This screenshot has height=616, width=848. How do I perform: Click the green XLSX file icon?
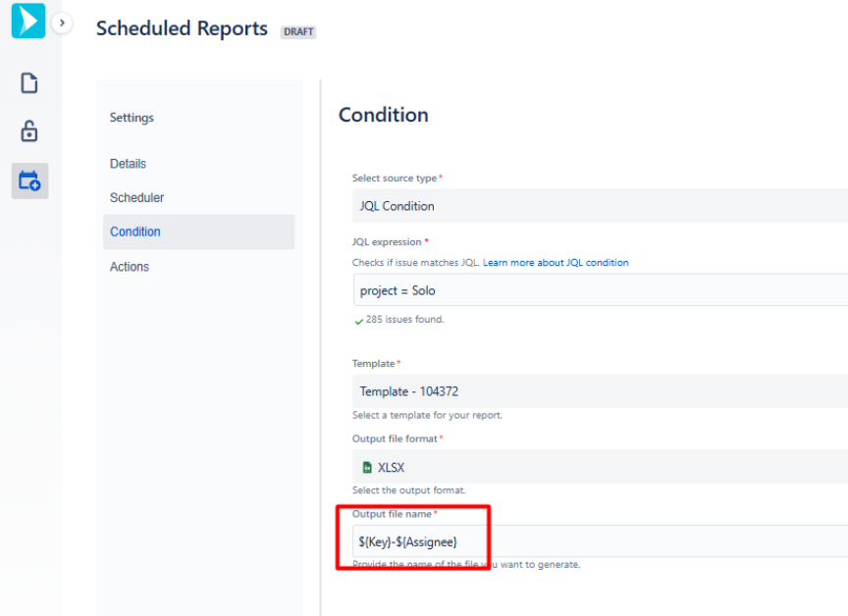click(x=366, y=468)
